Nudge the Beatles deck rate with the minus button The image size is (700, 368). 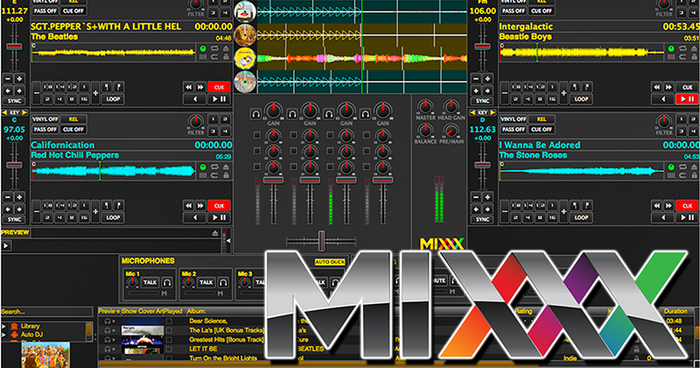coord(8,79)
